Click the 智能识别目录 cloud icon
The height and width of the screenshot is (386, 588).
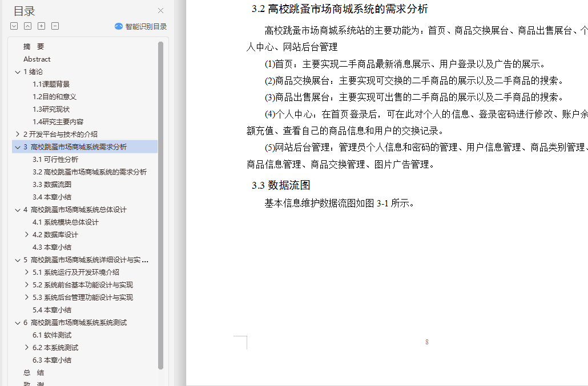pos(119,26)
